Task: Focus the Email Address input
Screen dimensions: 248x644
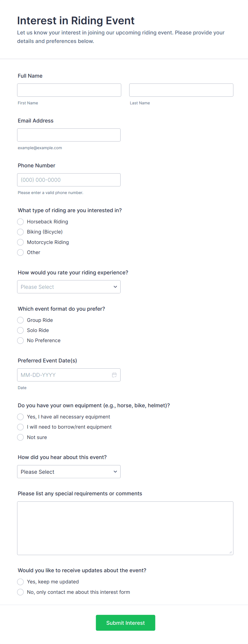Action: (x=69, y=135)
